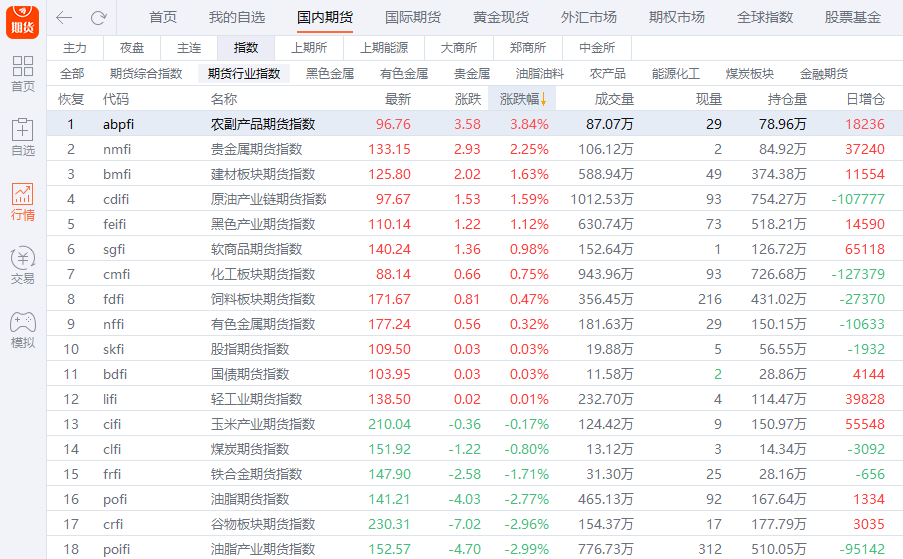This screenshot has height=559, width=903.
Task: Sort by 代码 column header
Action: pos(116,99)
